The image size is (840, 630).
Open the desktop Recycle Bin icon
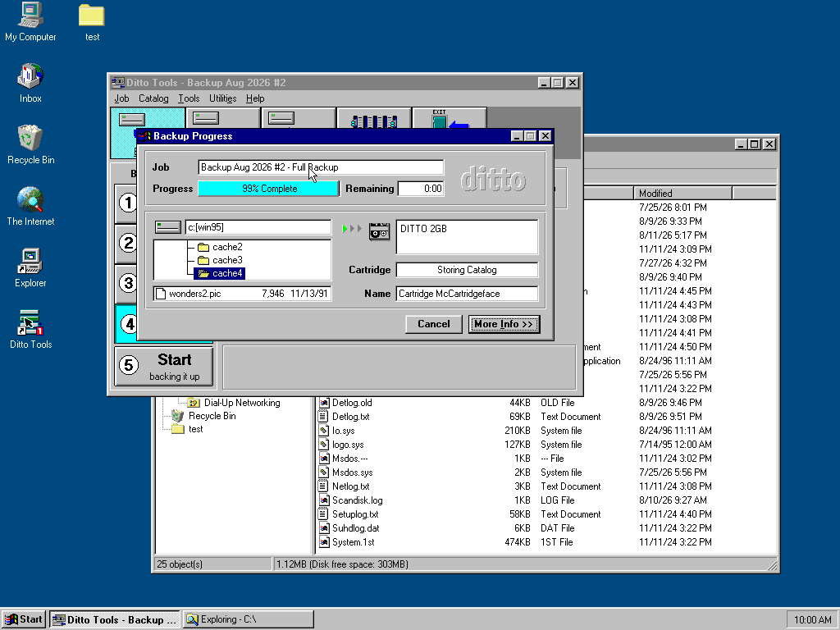(30, 144)
